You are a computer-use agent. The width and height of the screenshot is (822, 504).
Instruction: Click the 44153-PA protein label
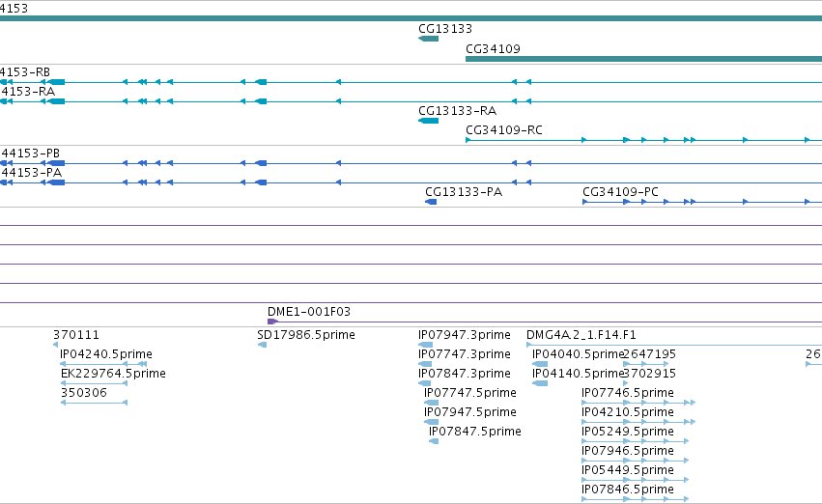pyautogui.click(x=32, y=173)
